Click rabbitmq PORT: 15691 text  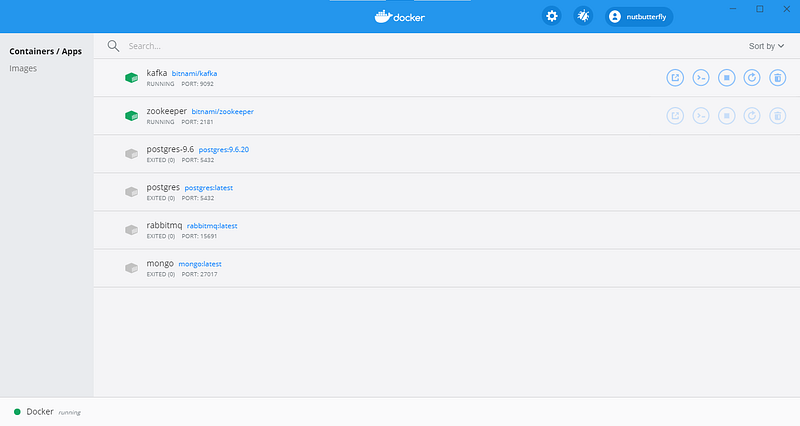(x=199, y=236)
